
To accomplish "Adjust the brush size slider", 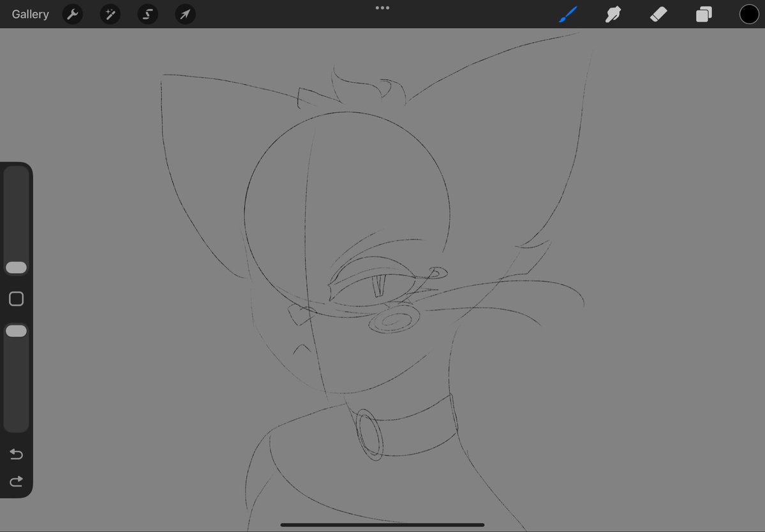I will 16,267.
